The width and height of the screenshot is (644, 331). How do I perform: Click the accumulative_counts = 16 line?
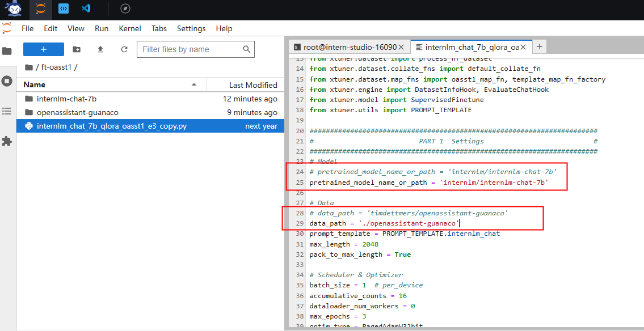tap(358, 295)
